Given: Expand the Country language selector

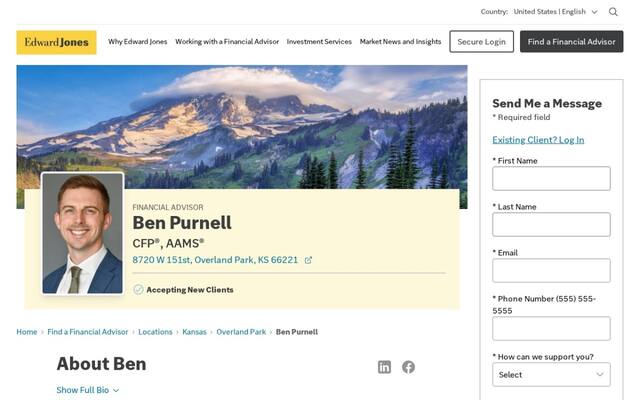Looking at the screenshot, I should point(555,12).
